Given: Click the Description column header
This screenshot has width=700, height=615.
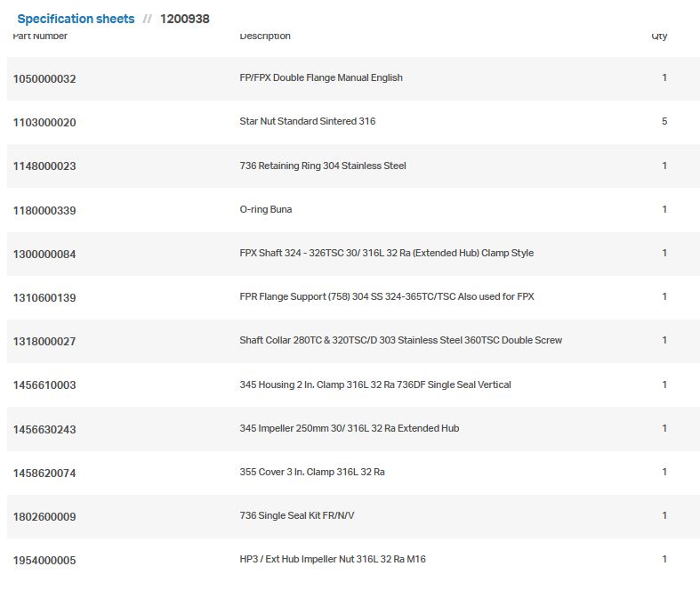Looking at the screenshot, I should point(265,36).
